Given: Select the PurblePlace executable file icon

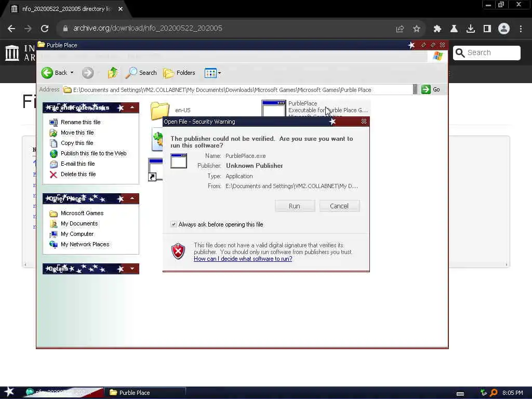Looking at the screenshot, I should coord(273,108).
